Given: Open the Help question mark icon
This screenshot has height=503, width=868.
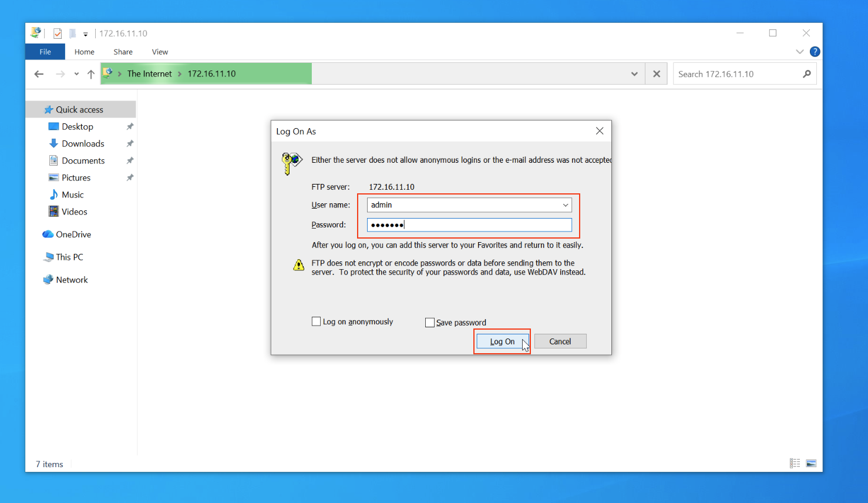Looking at the screenshot, I should [x=815, y=52].
